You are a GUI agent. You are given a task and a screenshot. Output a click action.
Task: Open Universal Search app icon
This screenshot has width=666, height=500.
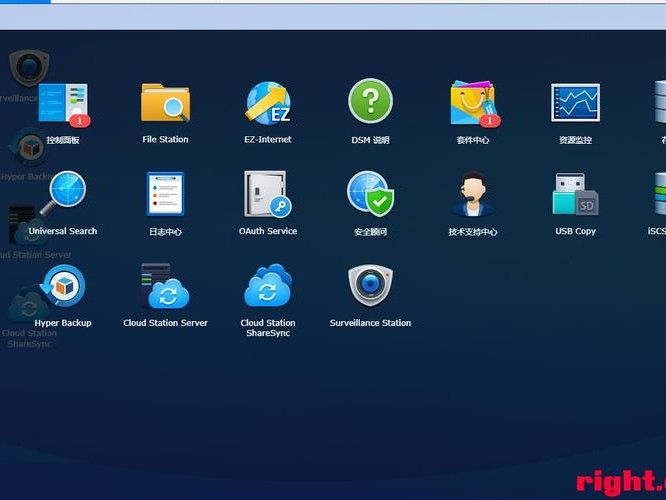click(x=63, y=193)
